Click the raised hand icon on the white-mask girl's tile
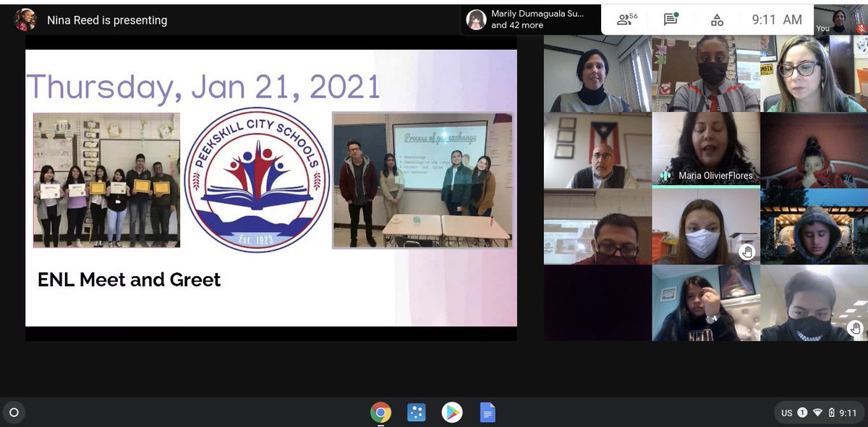This screenshot has height=427, width=868. coord(746,251)
